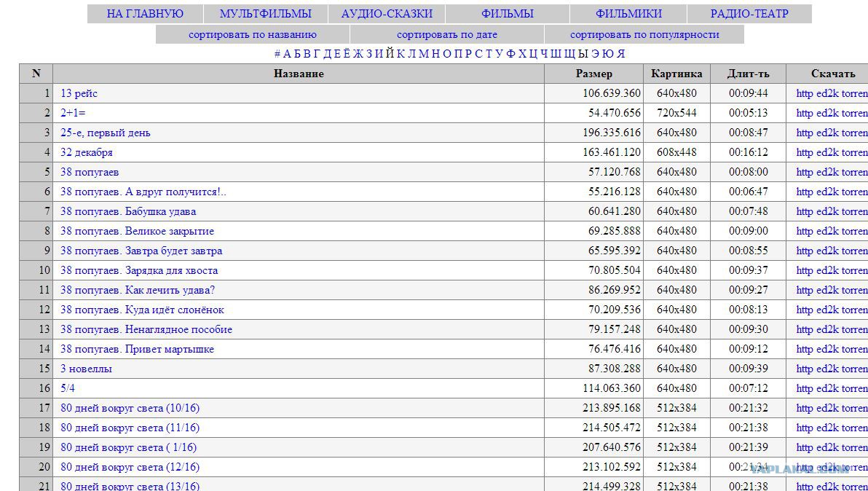Open the НА ГЛАВНУЮ page
This screenshot has height=491, width=868.
point(145,14)
